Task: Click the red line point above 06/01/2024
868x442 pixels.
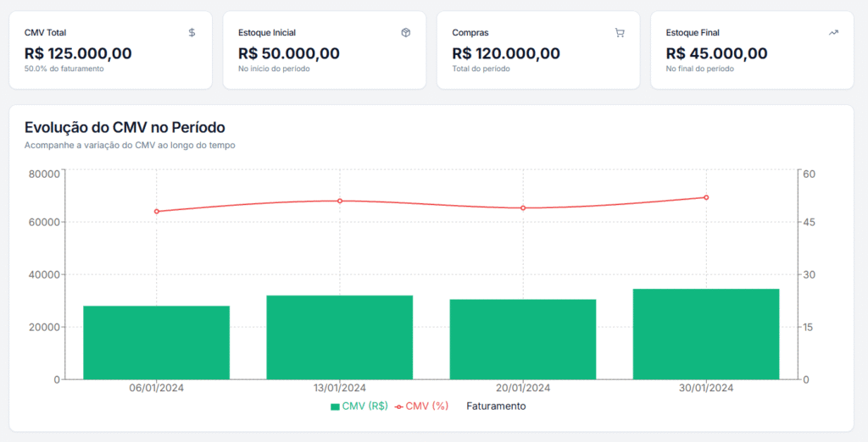Action: tap(157, 212)
